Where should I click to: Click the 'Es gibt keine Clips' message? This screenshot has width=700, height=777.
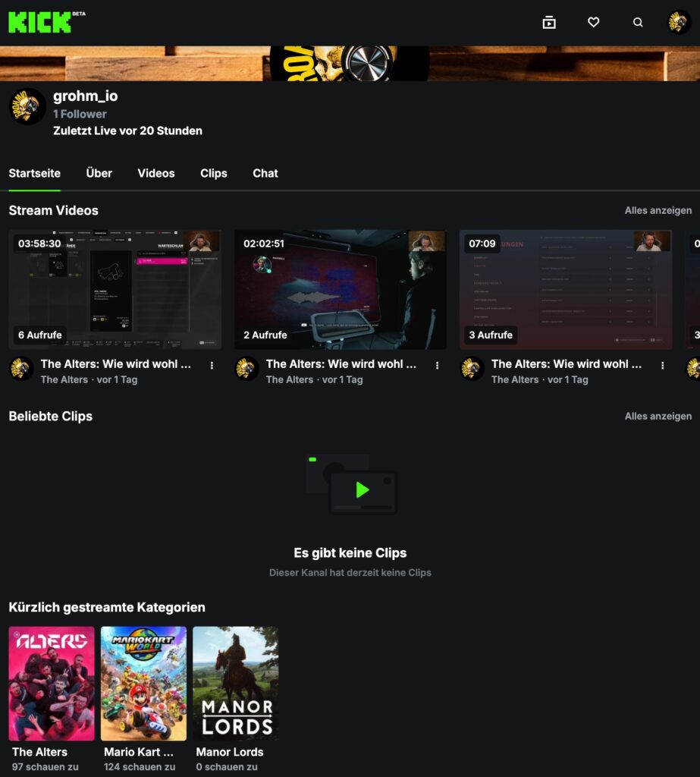point(350,553)
